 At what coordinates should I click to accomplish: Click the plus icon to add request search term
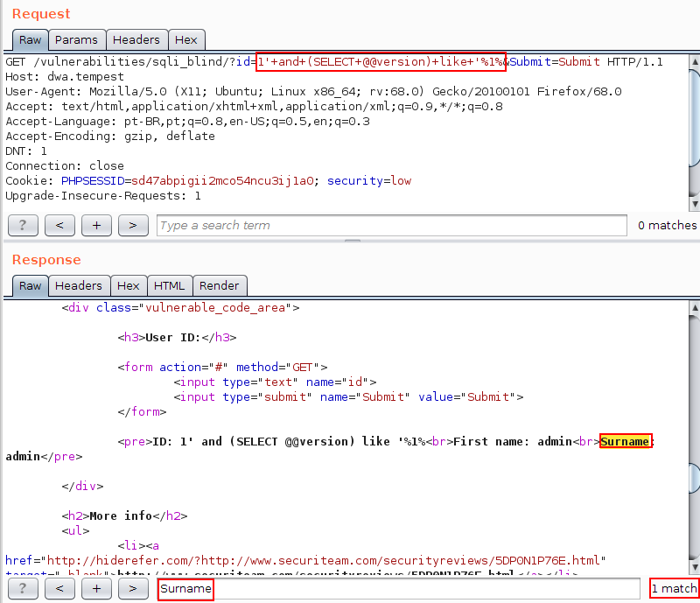click(96, 225)
